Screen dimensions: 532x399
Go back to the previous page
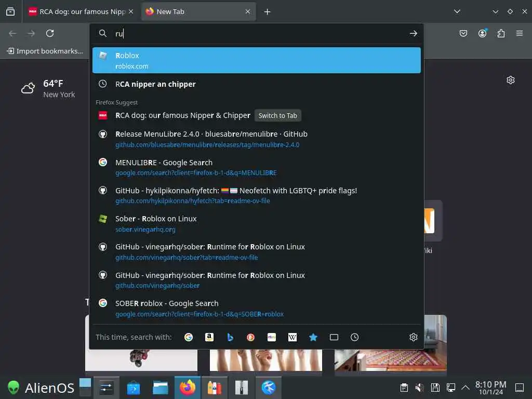[12, 33]
